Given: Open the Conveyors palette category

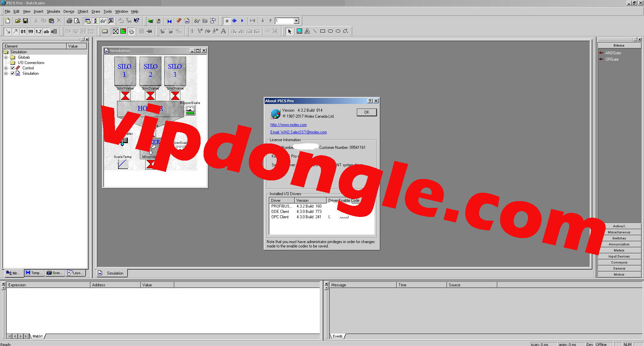Looking at the screenshot, I should click(x=619, y=263).
